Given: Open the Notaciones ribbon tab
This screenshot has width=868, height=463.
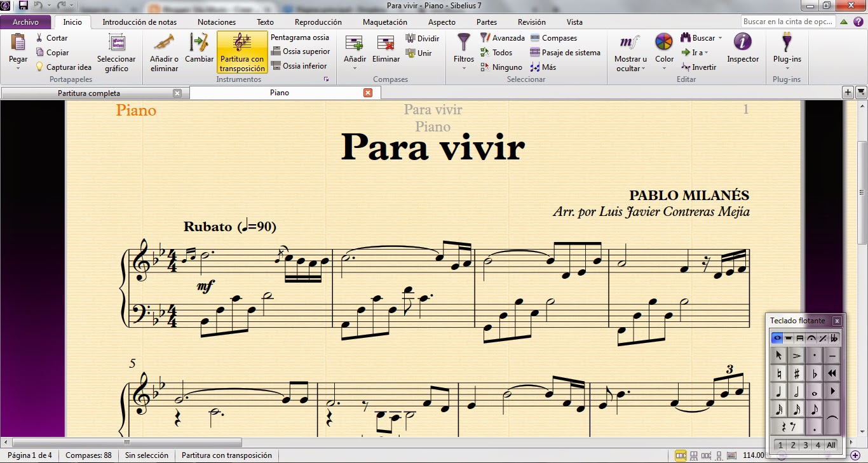Looking at the screenshot, I should point(217,22).
